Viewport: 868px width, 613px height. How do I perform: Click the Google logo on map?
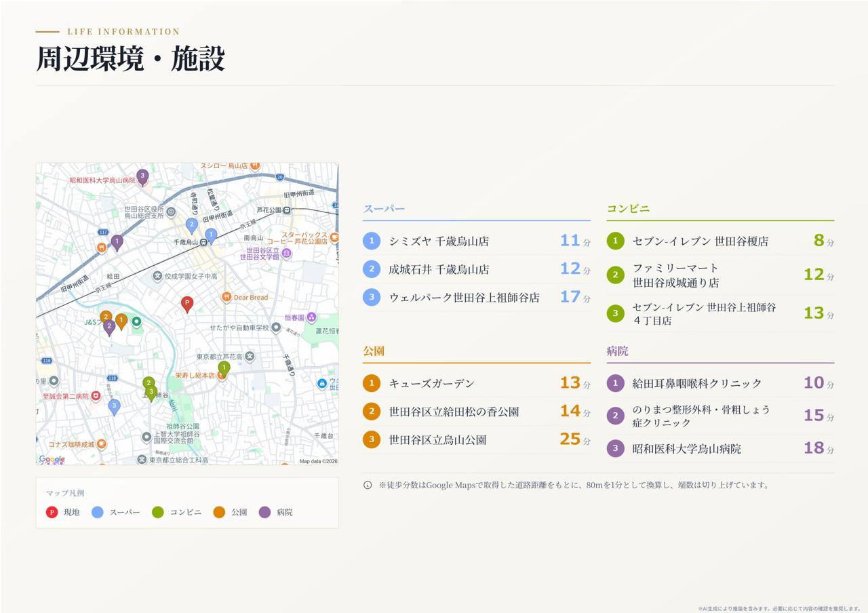[x=52, y=459]
